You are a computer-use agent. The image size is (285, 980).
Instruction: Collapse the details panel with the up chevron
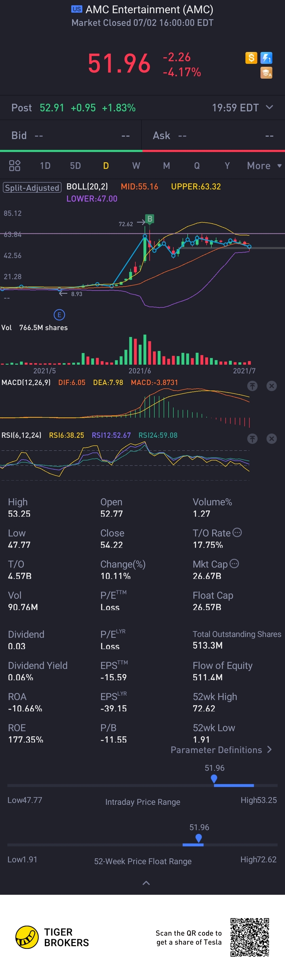(146, 883)
